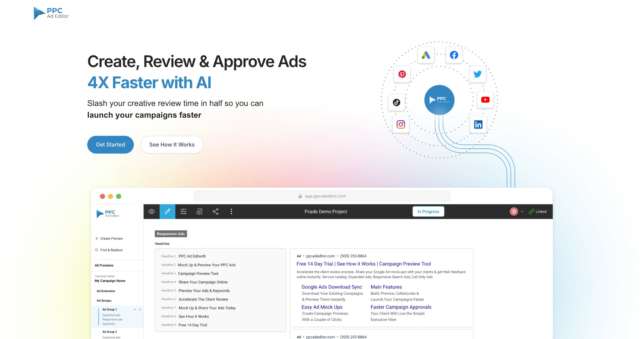Screen dimensions: 644x339
Task: Click the comments document icon in toolbar
Action: click(200, 212)
